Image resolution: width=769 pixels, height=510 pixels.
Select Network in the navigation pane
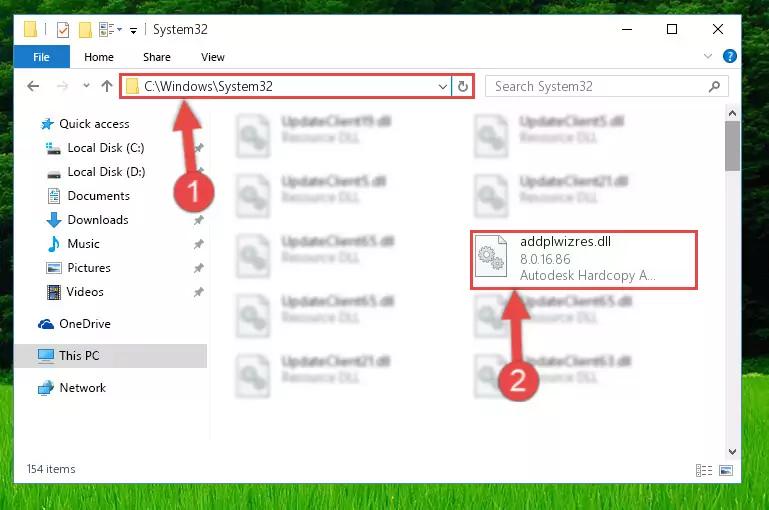tap(82, 388)
